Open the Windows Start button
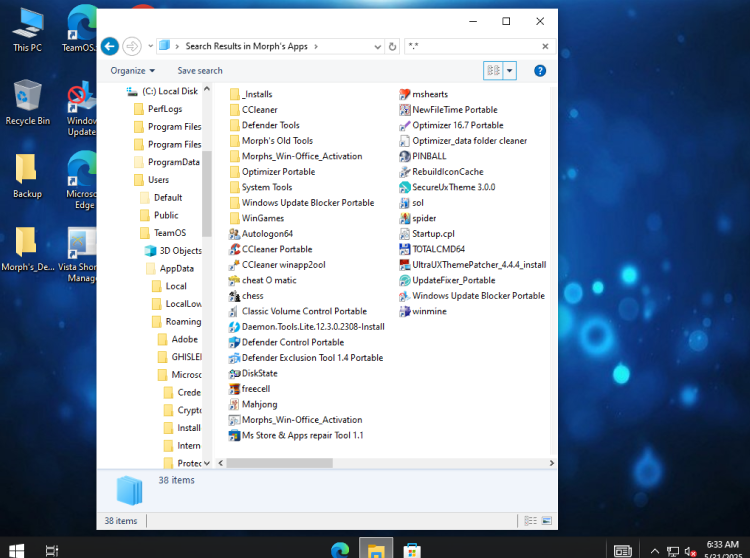The height and width of the screenshot is (558, 750). [x=16, y=550]
